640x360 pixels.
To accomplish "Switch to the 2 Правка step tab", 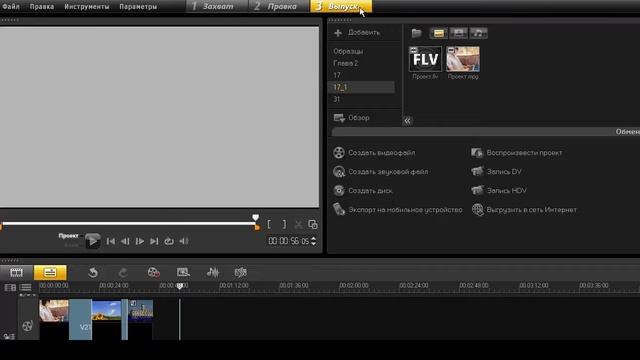I will pyautogui.click(x=279, y=6).
